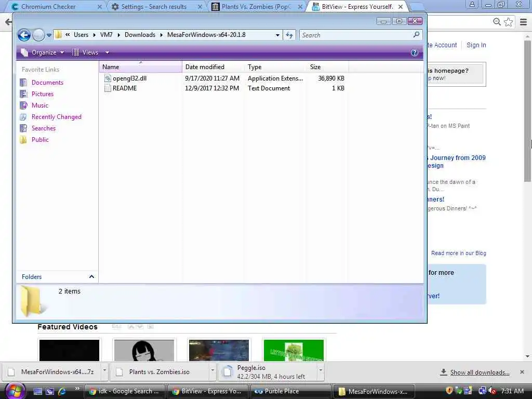Open recent pages dropdown next to forward arrow

49,35
